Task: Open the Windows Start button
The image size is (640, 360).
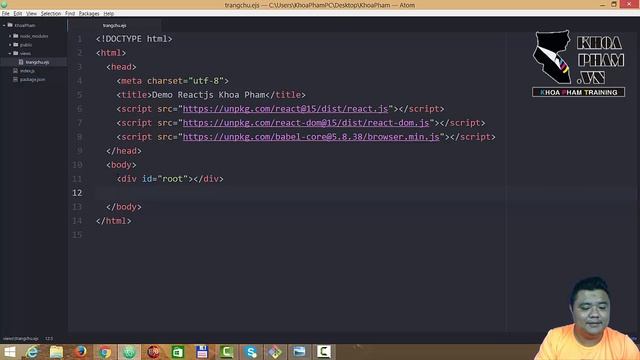Action: tap(9, 352)
